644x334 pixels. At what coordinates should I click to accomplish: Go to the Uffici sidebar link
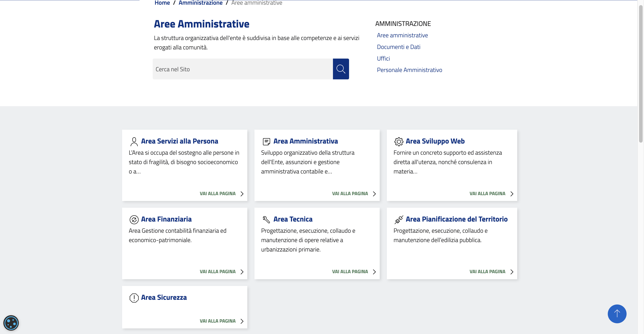pos(383,59)
